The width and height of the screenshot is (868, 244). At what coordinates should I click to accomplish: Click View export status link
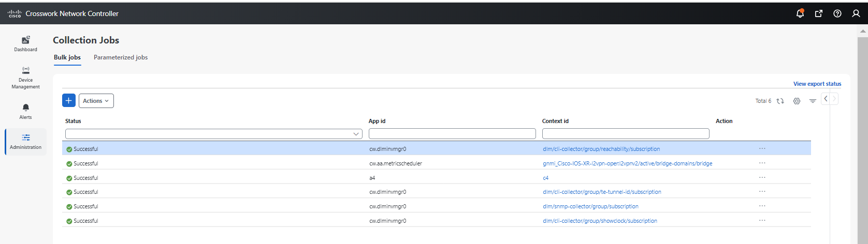[x=817, y=84]
